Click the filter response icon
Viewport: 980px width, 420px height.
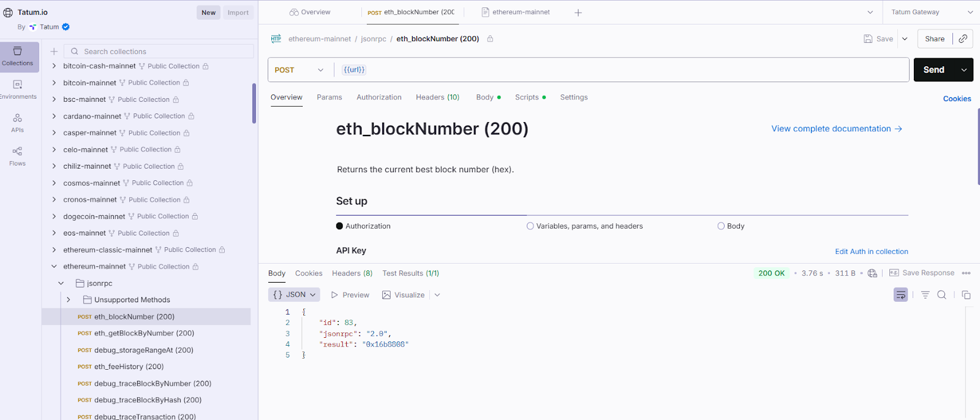(925, 295)
